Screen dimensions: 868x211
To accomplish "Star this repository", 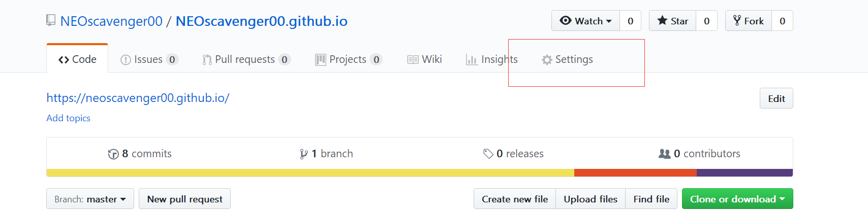I will (x=672, y=21).
